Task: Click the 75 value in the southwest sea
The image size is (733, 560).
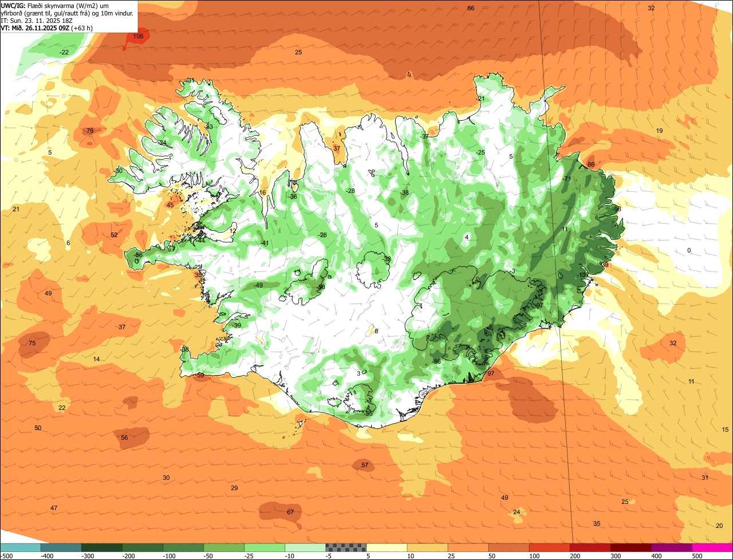Action: point(32,343)
